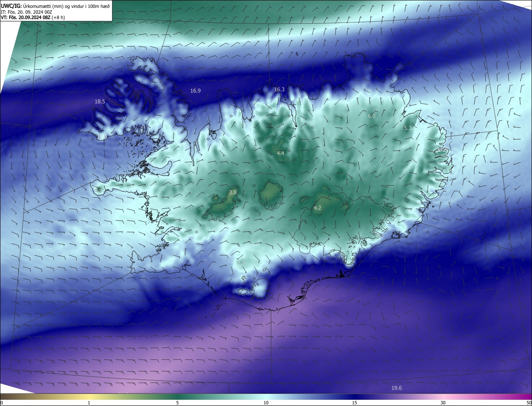
Task: Click the 5.3 value label on the map
Action: (x=408, y=128)
